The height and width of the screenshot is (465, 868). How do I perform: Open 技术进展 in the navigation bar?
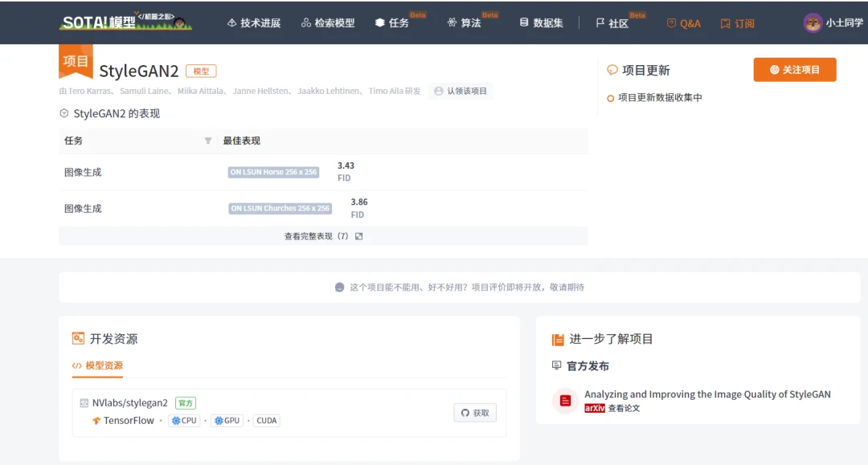pyautogui.click(x=253, y=23)
